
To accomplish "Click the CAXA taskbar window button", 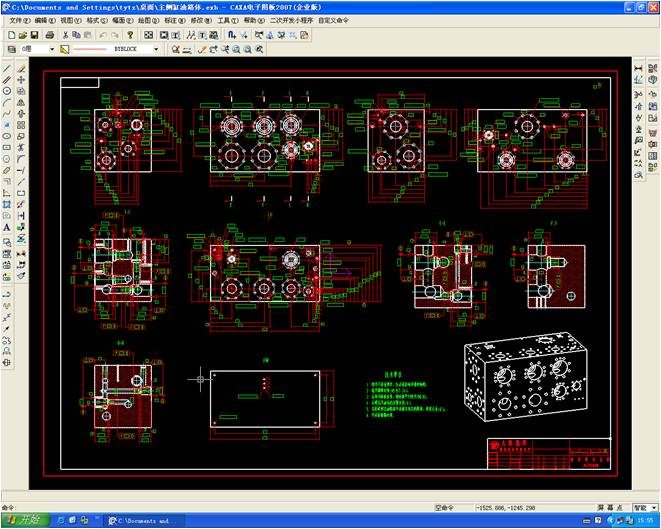I will click(146, 521).
